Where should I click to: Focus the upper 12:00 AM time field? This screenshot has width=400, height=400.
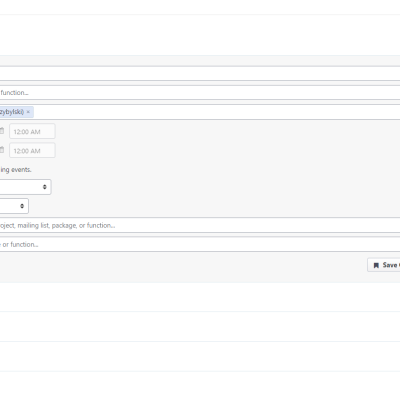(32, 131)
